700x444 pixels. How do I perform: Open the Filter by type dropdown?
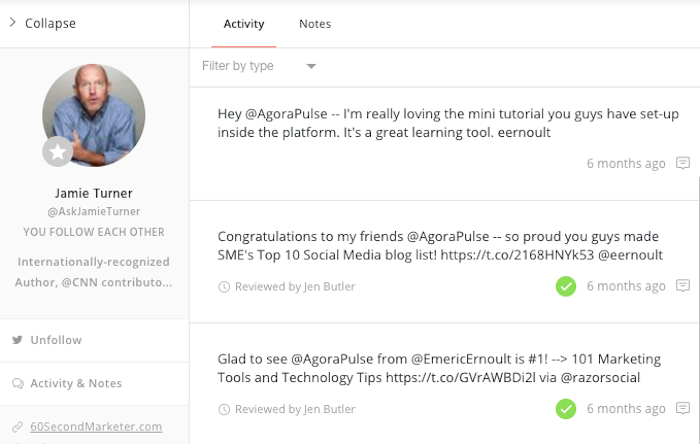click(x=259, y=66)
